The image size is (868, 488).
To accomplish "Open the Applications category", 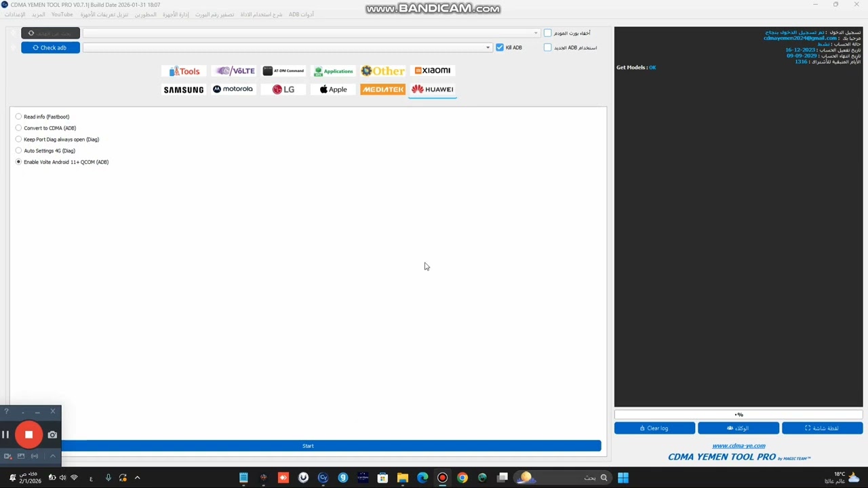I will (333, 71).
